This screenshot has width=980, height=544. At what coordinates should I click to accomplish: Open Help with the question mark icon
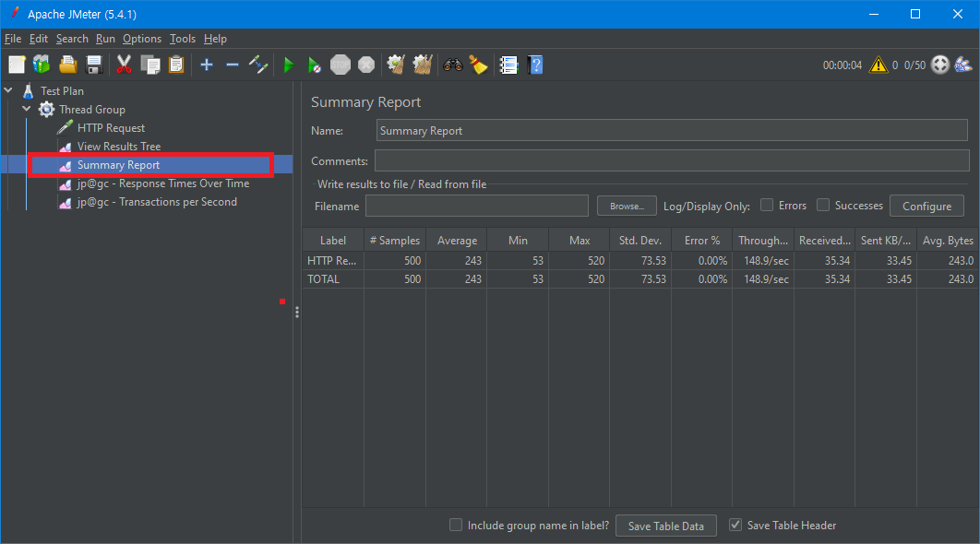pyautogui.click(x=535, y=65)
